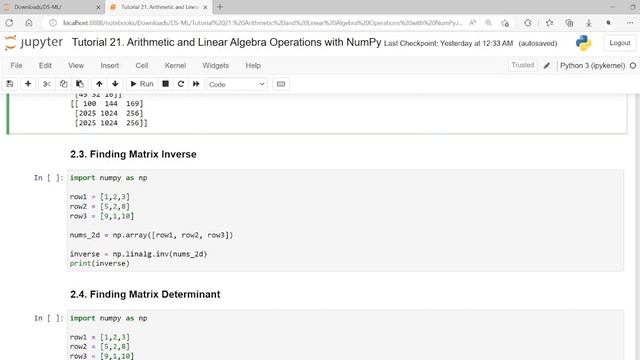Open browser downloads icon
The height and width of the screenshot is (360, 640).
(x=589, y=23)
